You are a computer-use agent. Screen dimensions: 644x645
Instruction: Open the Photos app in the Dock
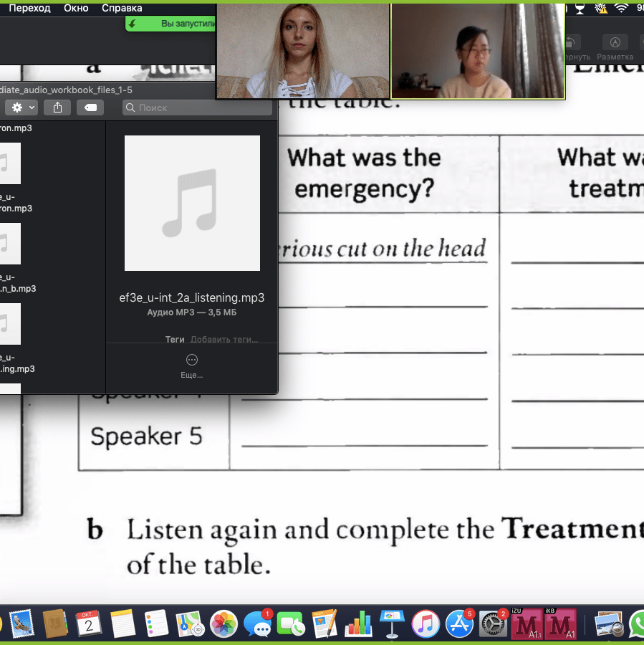click(224, 623)
